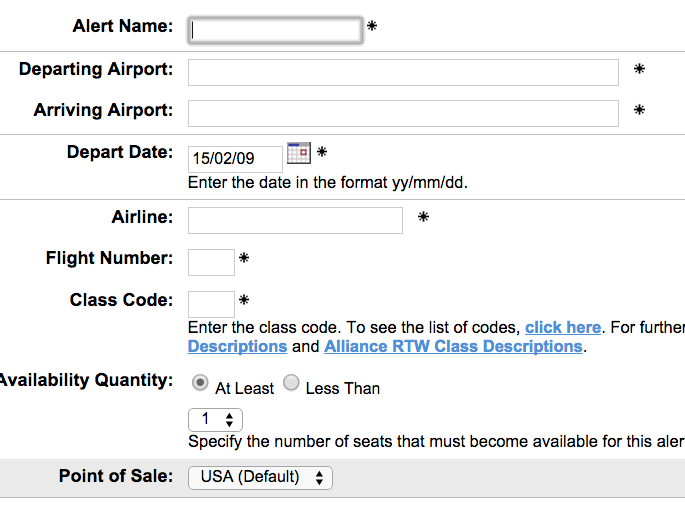Open the seat quantity dropdown
The image size is (685, 506).
click(215, 420)
